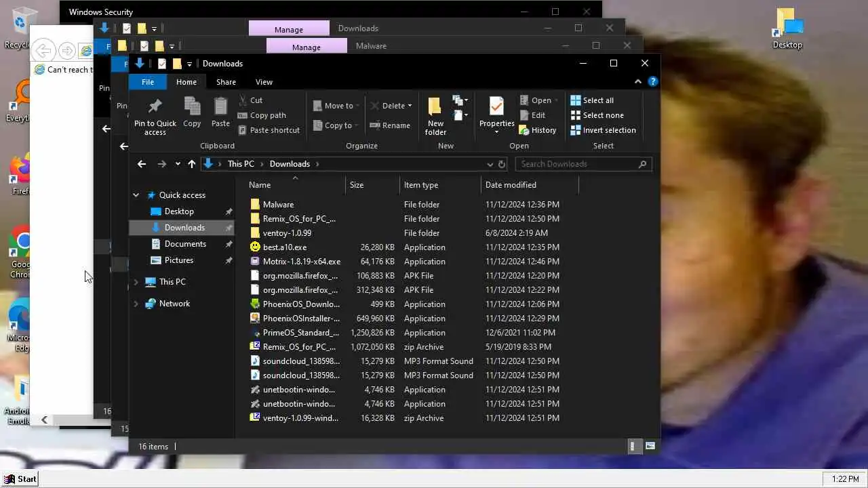The image size is (868, 488).
Task: Select Pictures in the navigation pane
Action: point(179,260)
